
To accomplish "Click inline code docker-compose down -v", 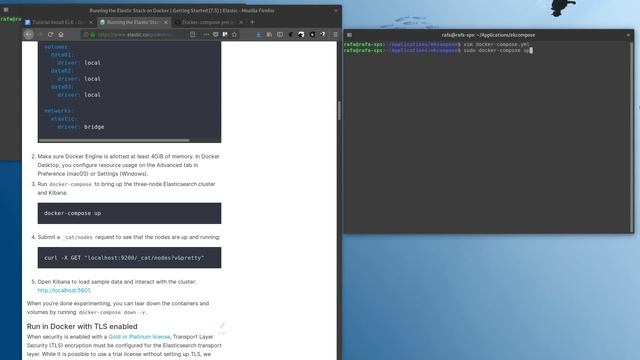I will (x=112, y=312).
